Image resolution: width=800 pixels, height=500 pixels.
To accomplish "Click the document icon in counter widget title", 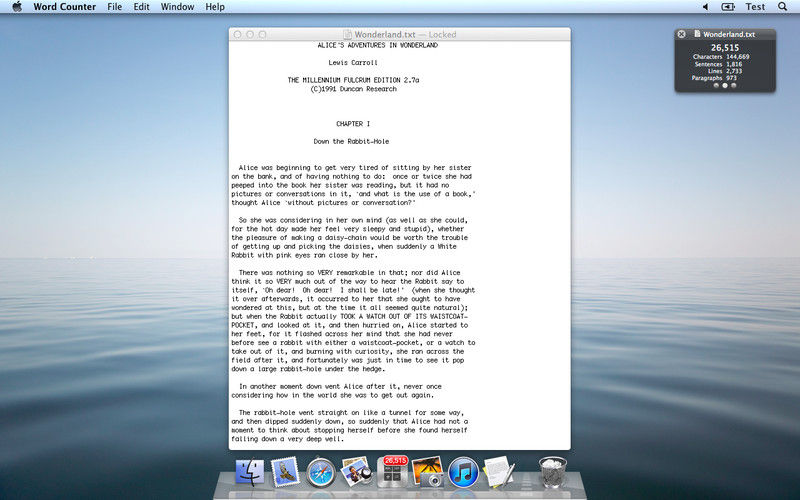I will click(697, 34).
